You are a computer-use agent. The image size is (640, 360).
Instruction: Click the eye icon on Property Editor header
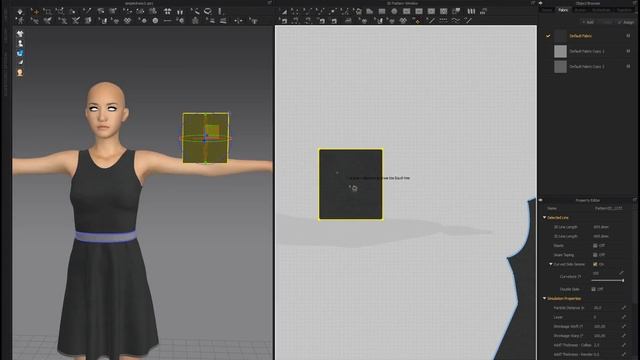click(541, 200)
